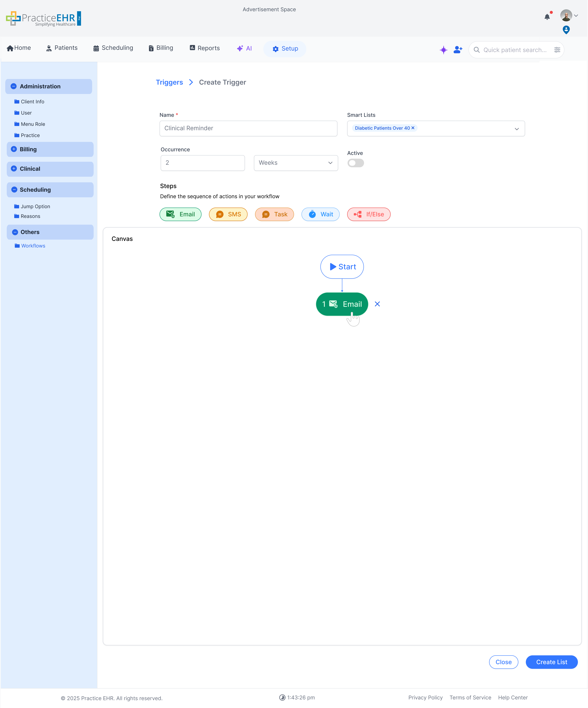The width and height of the screenshot is (588, 708).
Task: Open the Reports menu
Action: pos(204,48)
